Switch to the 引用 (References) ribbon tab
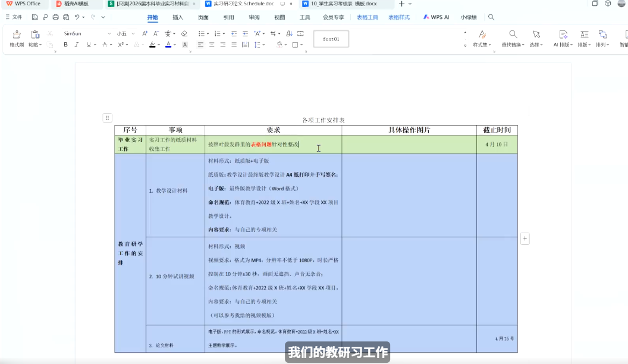Screen dimensions: 628x364 click(x=228, y=17)
